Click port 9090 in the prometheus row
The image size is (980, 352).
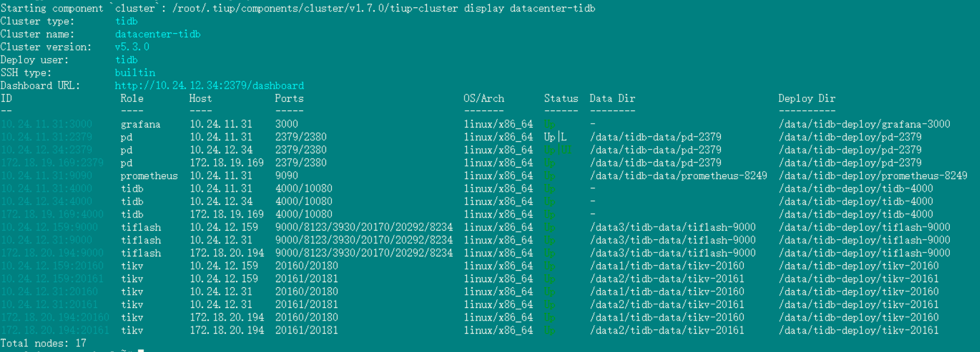286,176
